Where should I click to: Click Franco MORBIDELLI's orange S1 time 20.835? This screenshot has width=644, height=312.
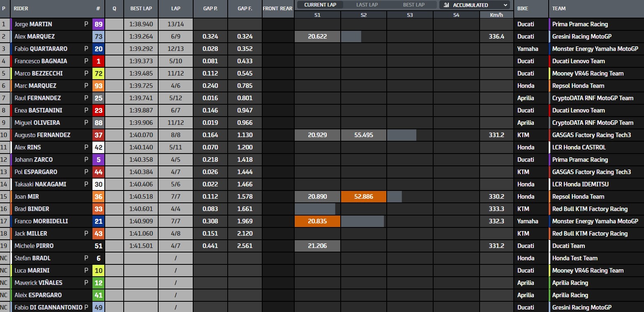point(317,221)
